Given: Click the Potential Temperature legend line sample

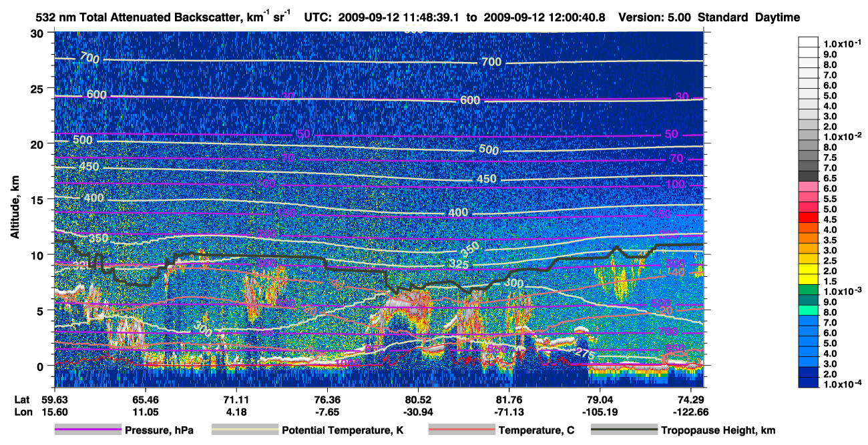Looking at the screenshot, I should pyautogui.click(x=245, y=430).
